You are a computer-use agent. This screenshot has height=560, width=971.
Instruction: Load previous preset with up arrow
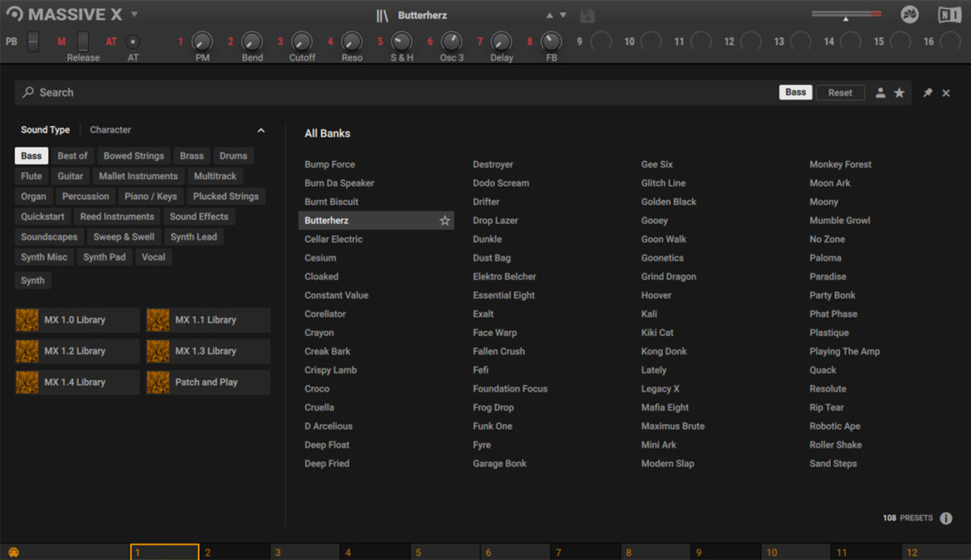[x=550, y=15]
